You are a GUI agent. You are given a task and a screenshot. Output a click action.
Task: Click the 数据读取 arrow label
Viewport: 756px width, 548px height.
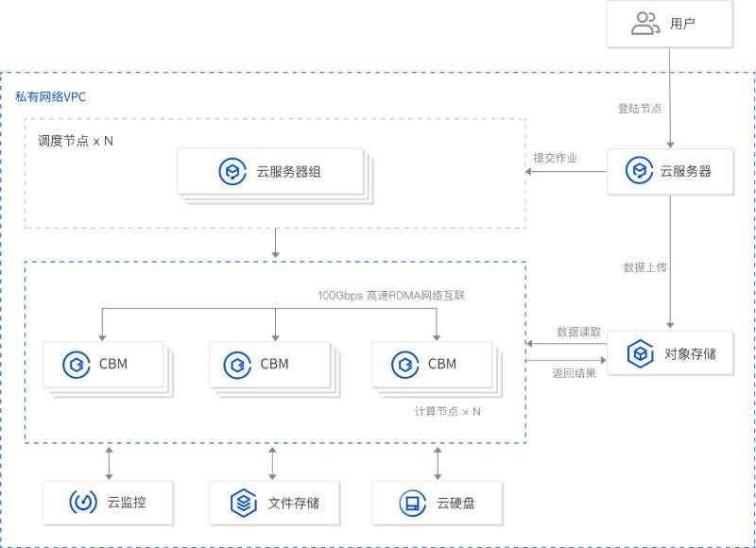[x=578, y=332]
